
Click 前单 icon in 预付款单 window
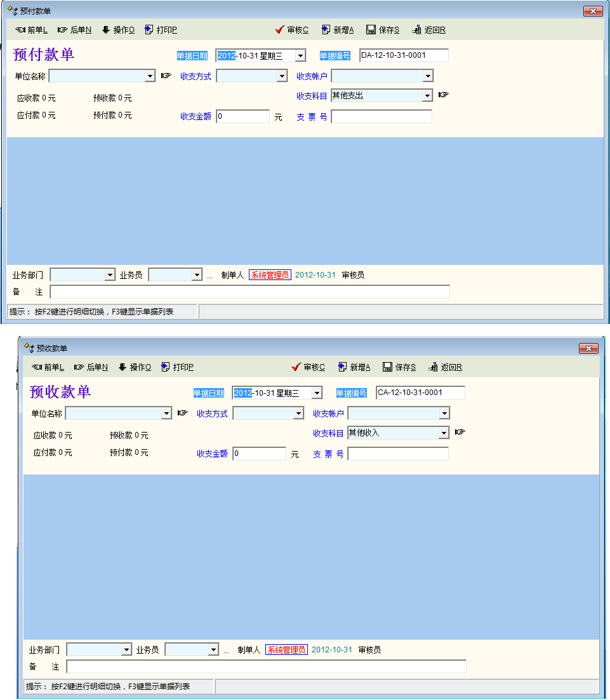click(x=20, y=30)
